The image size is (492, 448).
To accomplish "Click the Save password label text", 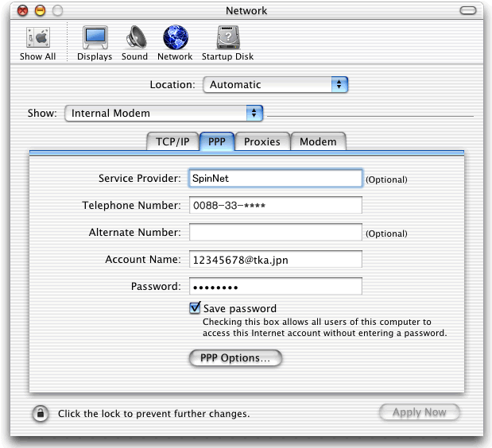I will pyautogui.click(x=240, y=309).
